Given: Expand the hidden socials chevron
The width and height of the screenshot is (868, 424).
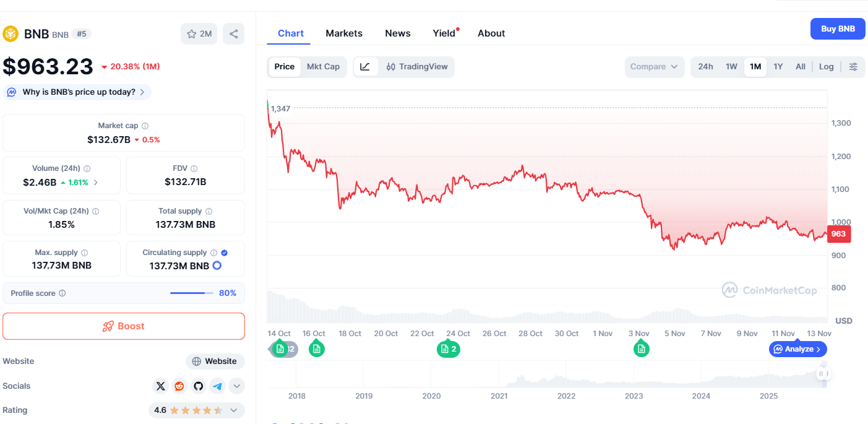Looking at the screenshot, I should click(236, 386).
